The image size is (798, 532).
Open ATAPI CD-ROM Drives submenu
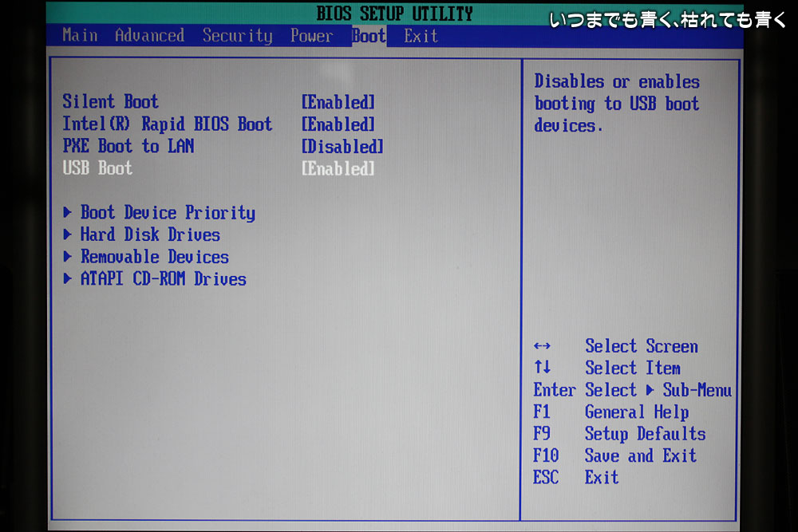click(x=164, y=279)
